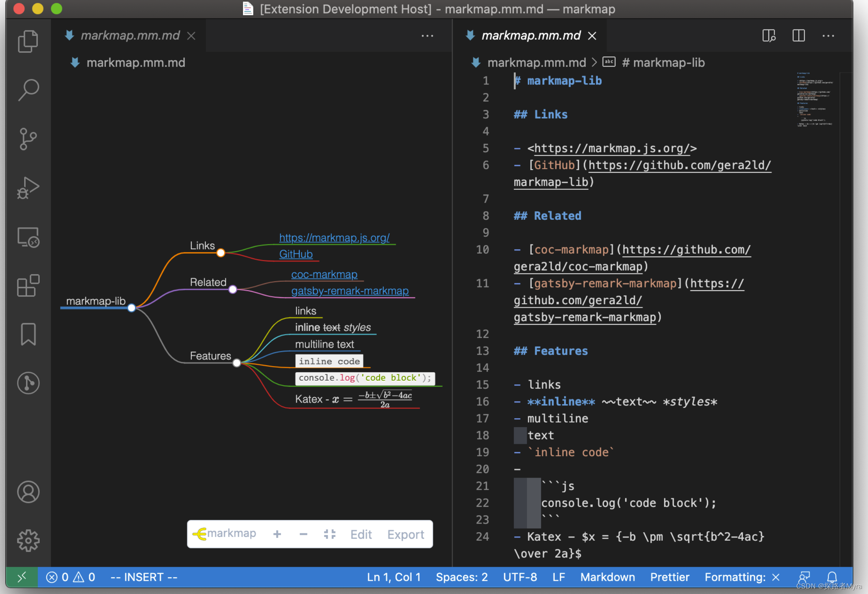
Task: Click the Remote Explorer icon
Action: click(x=28, y=237)
